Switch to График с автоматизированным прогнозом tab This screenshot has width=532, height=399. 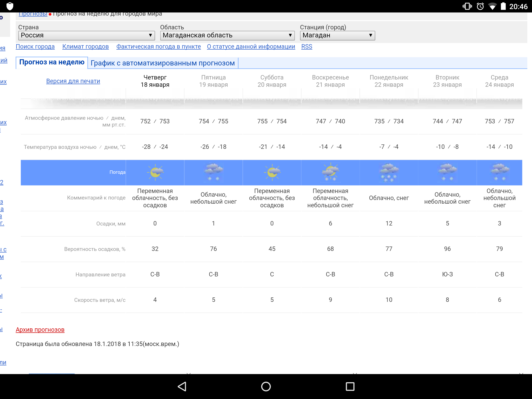(x=163, y=63)
